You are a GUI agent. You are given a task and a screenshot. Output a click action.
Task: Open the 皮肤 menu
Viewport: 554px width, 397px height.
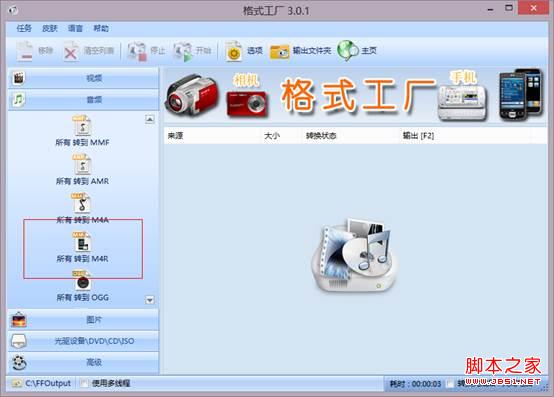pos(50,28)
